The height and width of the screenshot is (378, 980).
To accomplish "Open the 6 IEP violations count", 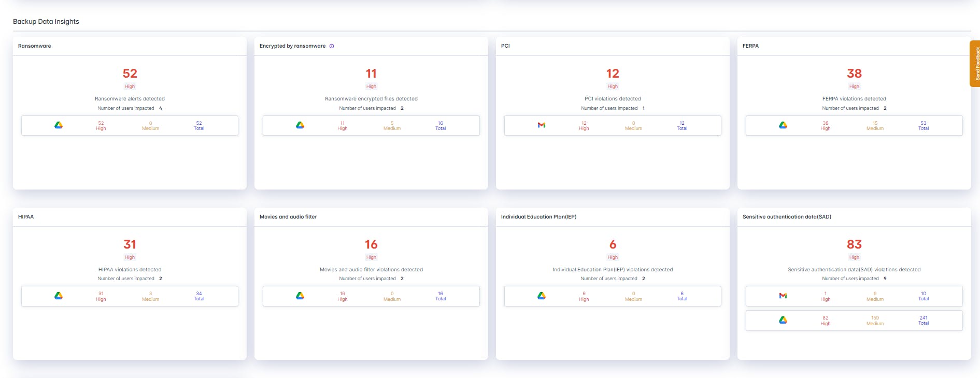I will 613,244.
